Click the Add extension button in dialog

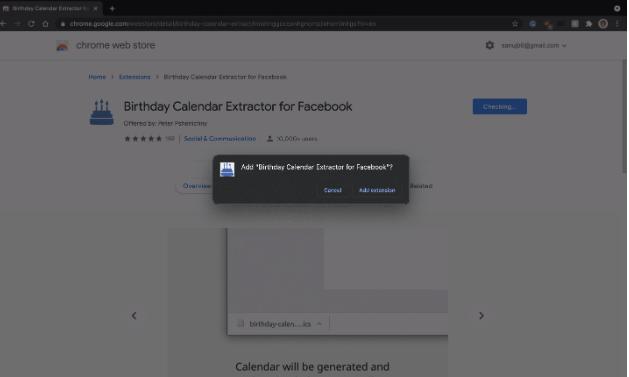click(x=377, y=190)
